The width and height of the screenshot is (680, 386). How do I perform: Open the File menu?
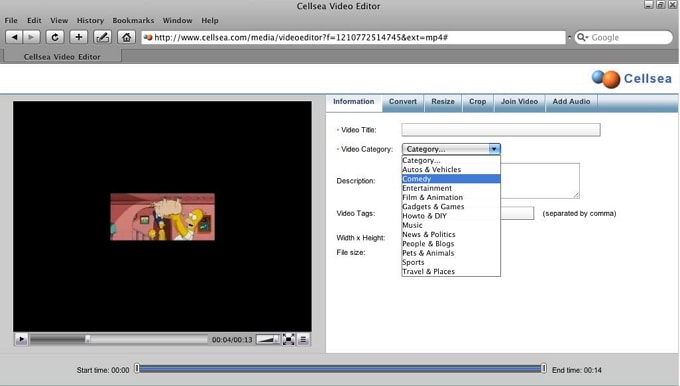pyautogui.click(x=11, y=20)
